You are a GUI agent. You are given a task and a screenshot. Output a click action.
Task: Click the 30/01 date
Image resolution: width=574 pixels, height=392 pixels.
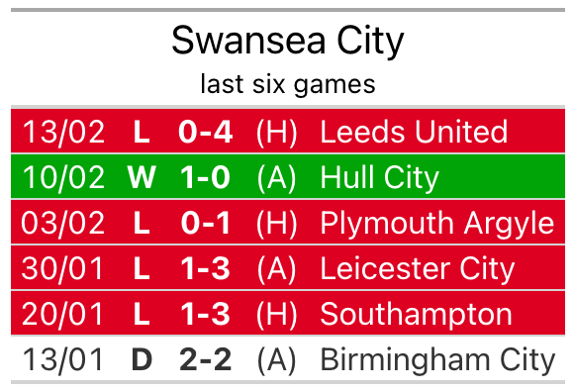pos(62,268)
